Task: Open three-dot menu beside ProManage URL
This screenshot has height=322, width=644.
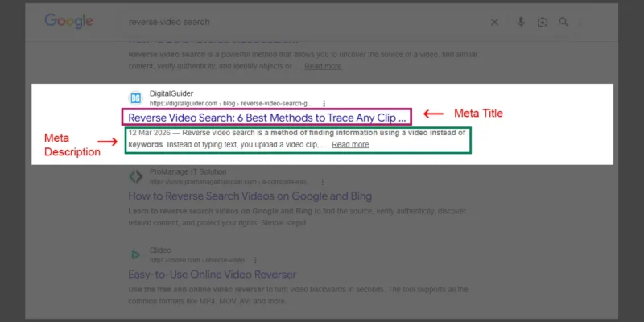Action: click(323, 182)
